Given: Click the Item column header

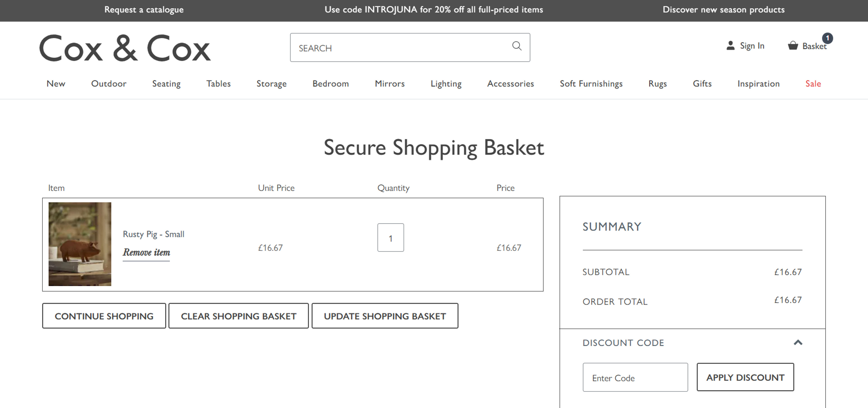Looking at the screenshot, I should pyautogui.click(x=56, y=188).
